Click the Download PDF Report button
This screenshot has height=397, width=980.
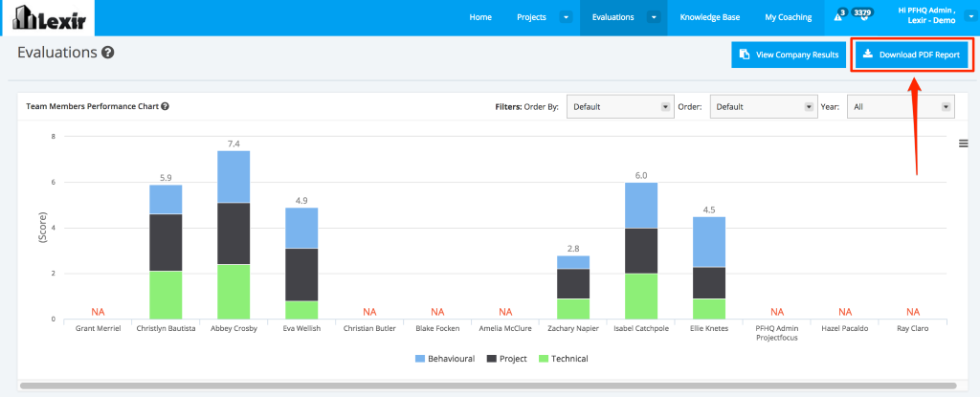coord(911,55)
